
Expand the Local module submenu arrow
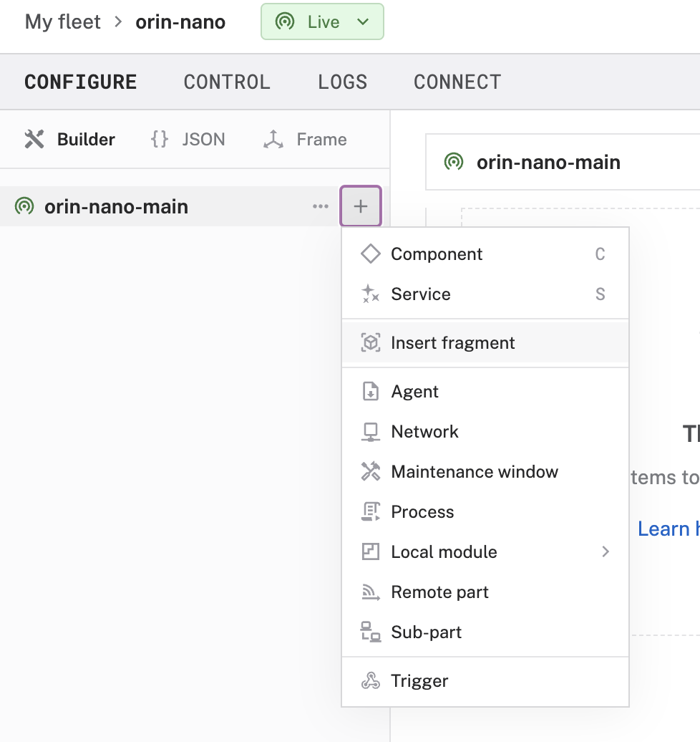[x=606, y=552]
